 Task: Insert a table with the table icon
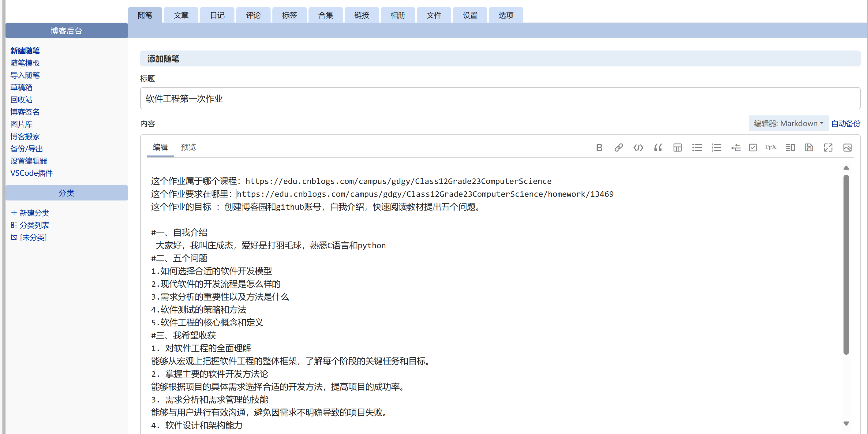(x=677, y=148)
